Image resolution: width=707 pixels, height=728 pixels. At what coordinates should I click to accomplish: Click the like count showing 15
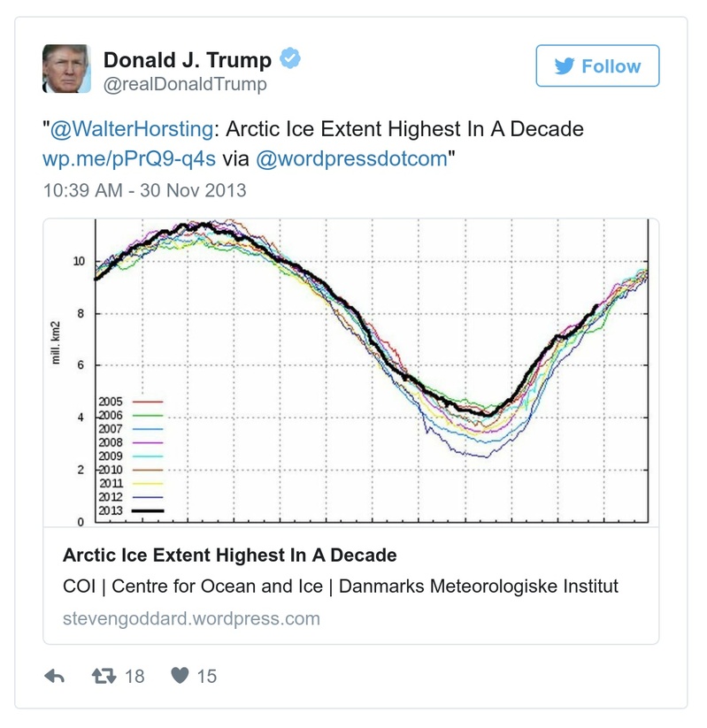coord(203,675)
